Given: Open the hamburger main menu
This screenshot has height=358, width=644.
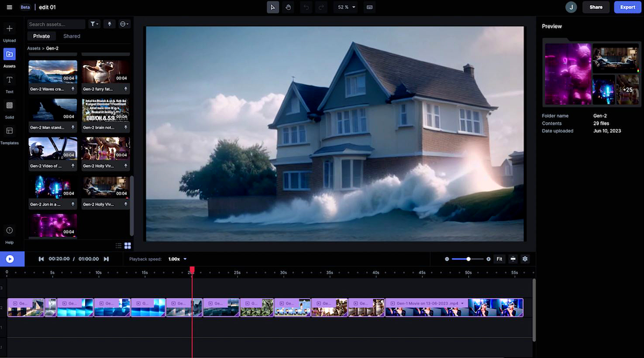Looking at the screenshot, I should (9, 7).
